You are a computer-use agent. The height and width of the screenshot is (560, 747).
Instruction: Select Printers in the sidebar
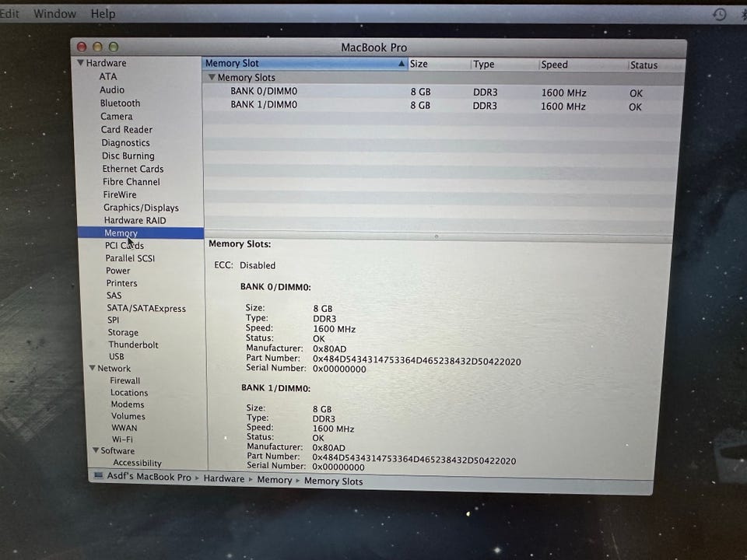pyautogui.click(x=121, y=283)
